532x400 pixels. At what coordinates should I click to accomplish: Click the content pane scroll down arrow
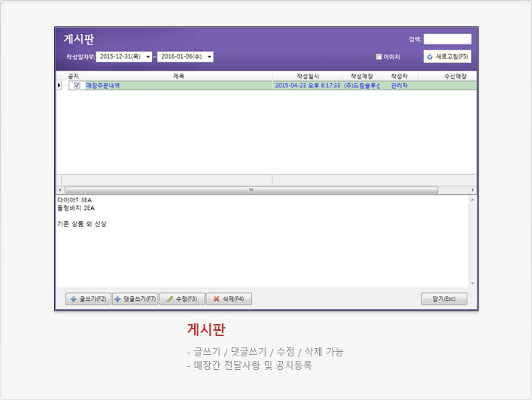(473, 283)
